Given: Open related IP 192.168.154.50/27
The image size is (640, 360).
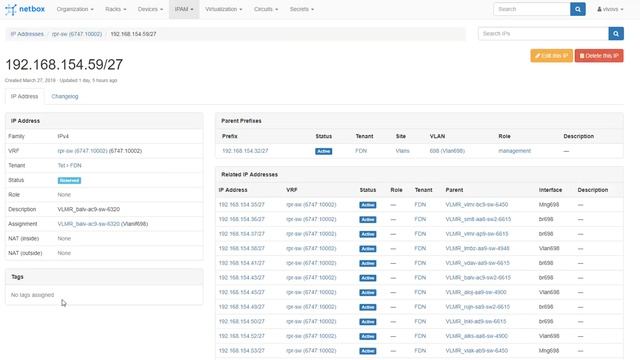Looking at the screenshot, I should point(242,322).
